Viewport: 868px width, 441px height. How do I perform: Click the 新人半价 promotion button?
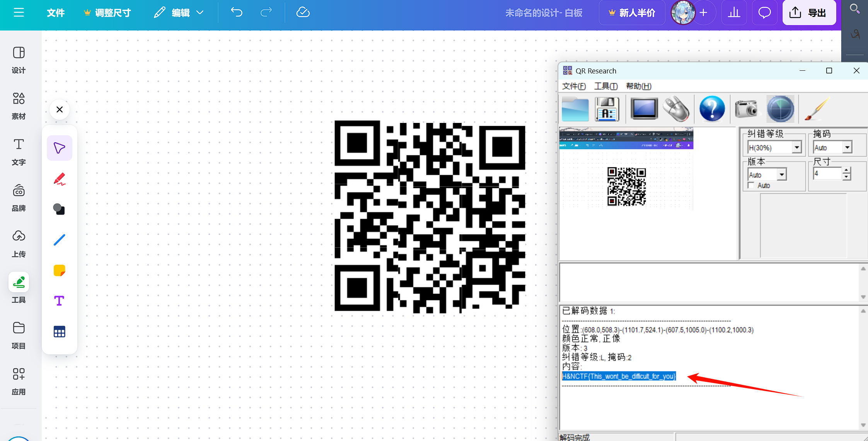coord(632,13)
